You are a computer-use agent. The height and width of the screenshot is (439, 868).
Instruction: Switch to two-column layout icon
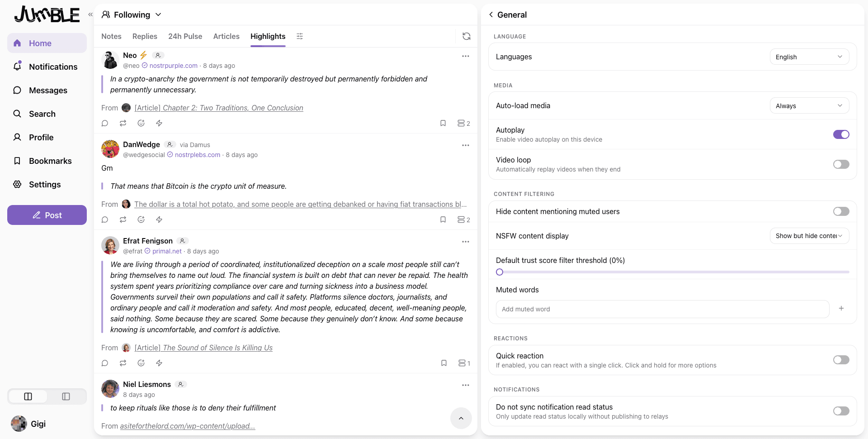tap(28, 396)
